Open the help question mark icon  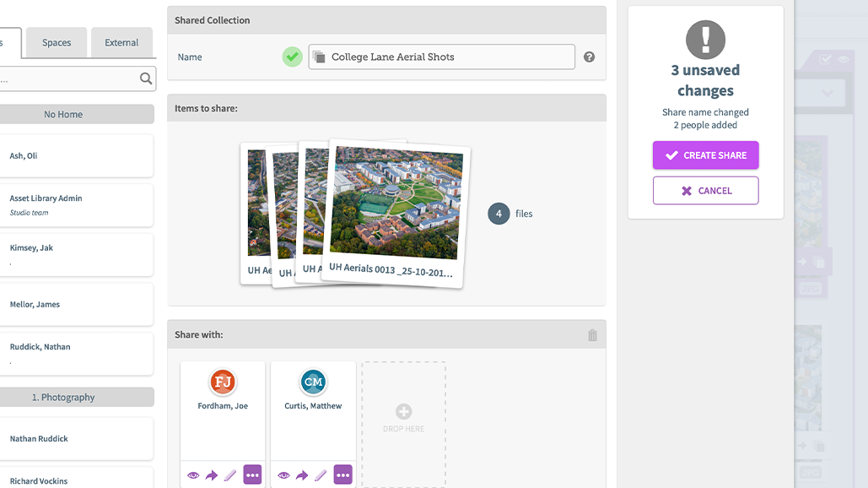pos(589,57)
